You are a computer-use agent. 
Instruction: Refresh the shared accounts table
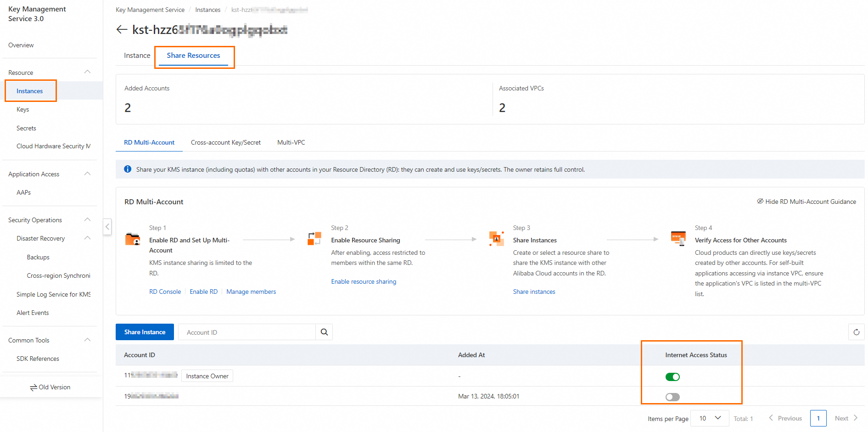tap(856, 332)
